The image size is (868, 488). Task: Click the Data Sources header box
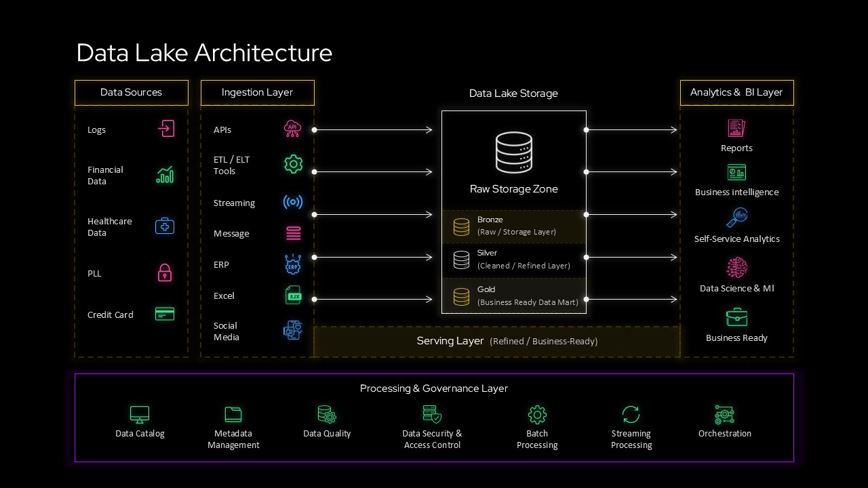(131, 92)
